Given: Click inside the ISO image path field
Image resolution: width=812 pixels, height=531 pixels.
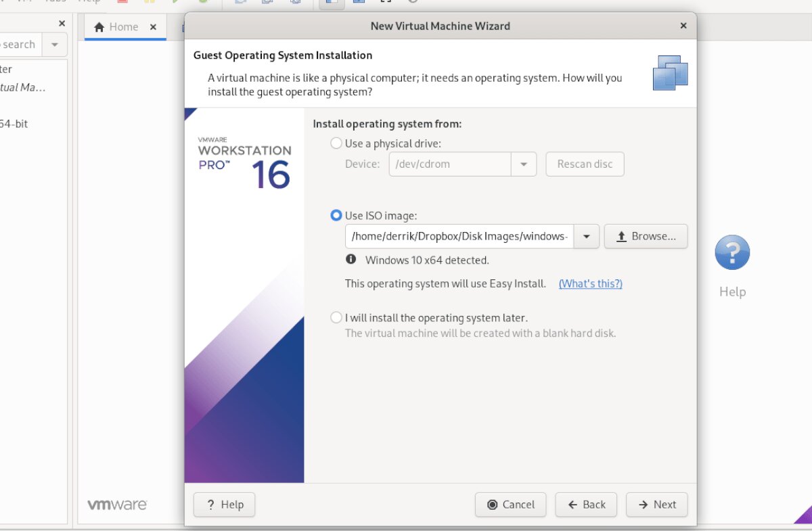Looking at the screenshot, I should click(x=460, y=236).
